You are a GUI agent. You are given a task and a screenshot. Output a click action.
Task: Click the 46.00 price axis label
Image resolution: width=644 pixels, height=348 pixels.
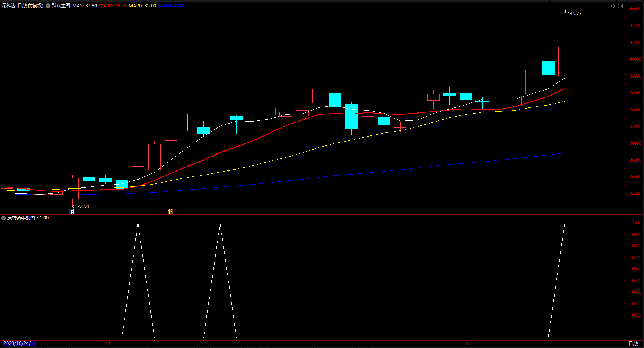click(x=635, y=9)
